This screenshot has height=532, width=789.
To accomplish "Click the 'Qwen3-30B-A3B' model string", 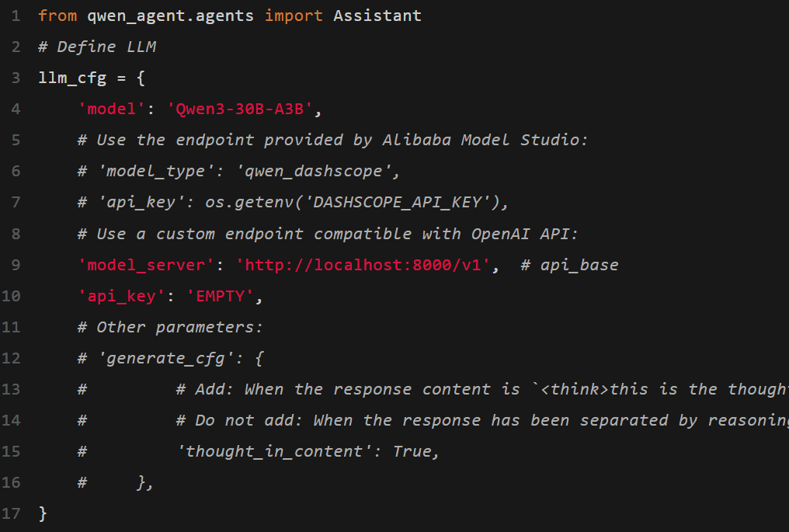I will 240,109.
